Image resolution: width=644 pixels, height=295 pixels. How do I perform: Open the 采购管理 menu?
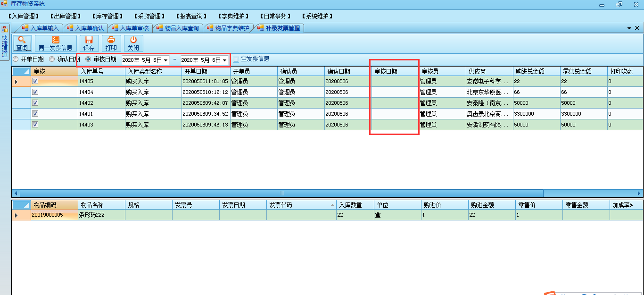click(149, 16)
